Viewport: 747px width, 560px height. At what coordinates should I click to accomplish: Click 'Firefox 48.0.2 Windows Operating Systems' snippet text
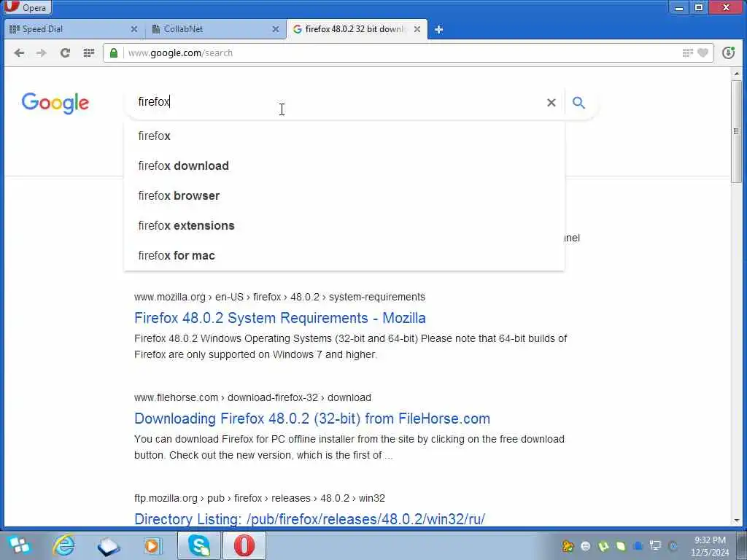point(351,346)
